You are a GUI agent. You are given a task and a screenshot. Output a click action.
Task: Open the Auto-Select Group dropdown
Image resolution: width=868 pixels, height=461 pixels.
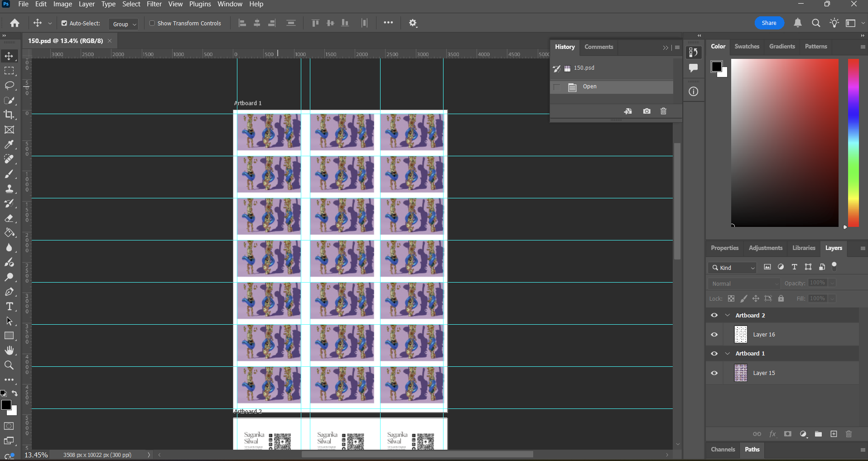click(x=123, y=24)
